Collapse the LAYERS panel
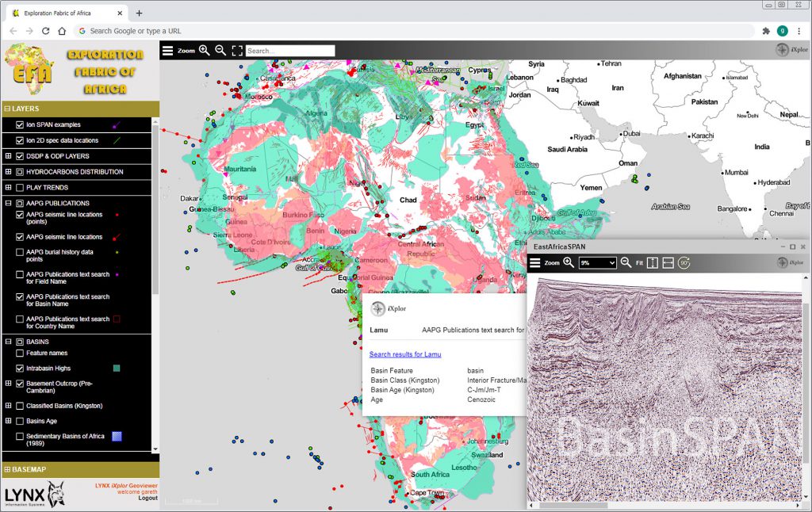 click(7, 109)
